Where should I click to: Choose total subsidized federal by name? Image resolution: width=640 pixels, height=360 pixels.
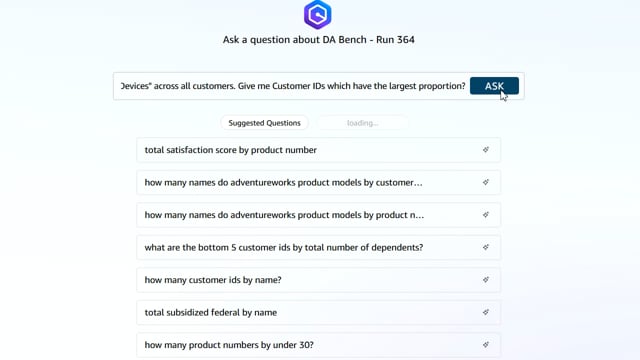coord(319,312)
